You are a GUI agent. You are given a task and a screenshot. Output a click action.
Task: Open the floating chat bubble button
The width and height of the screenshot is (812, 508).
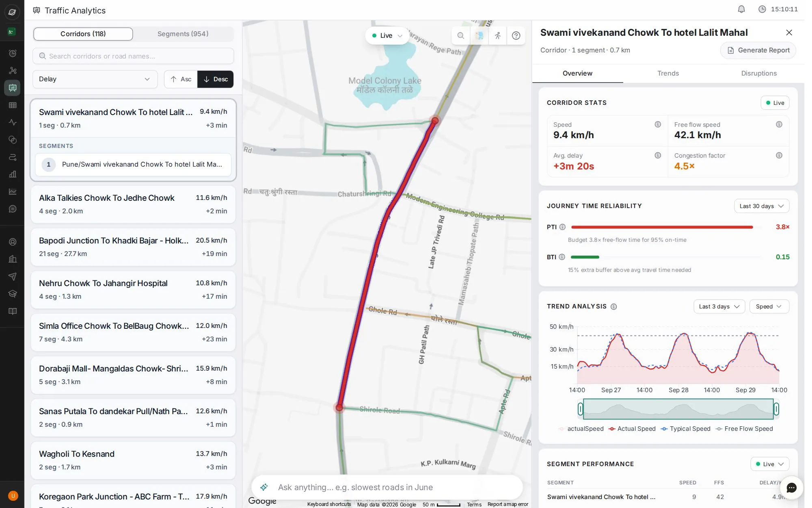791,488
